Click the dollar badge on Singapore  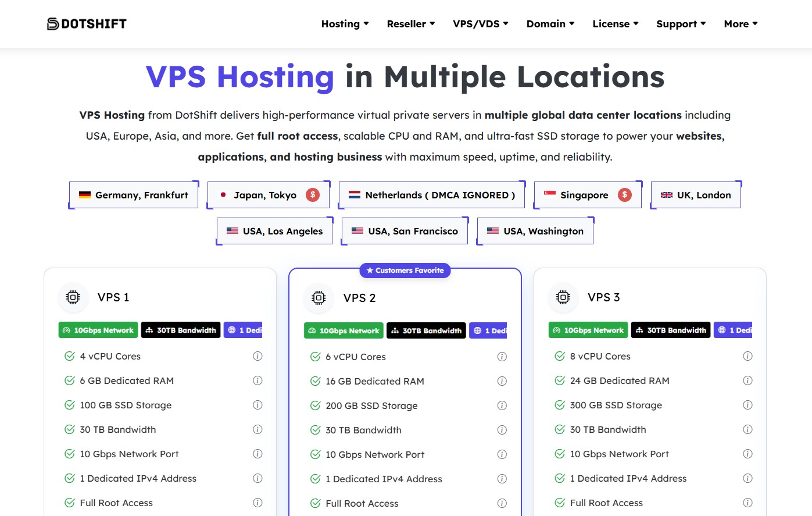tap(625, 195)
